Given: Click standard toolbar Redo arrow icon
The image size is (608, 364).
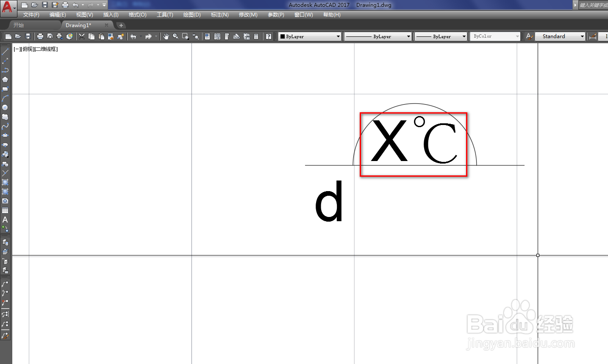Looking at the screenshot, I should tap(148, 36).
